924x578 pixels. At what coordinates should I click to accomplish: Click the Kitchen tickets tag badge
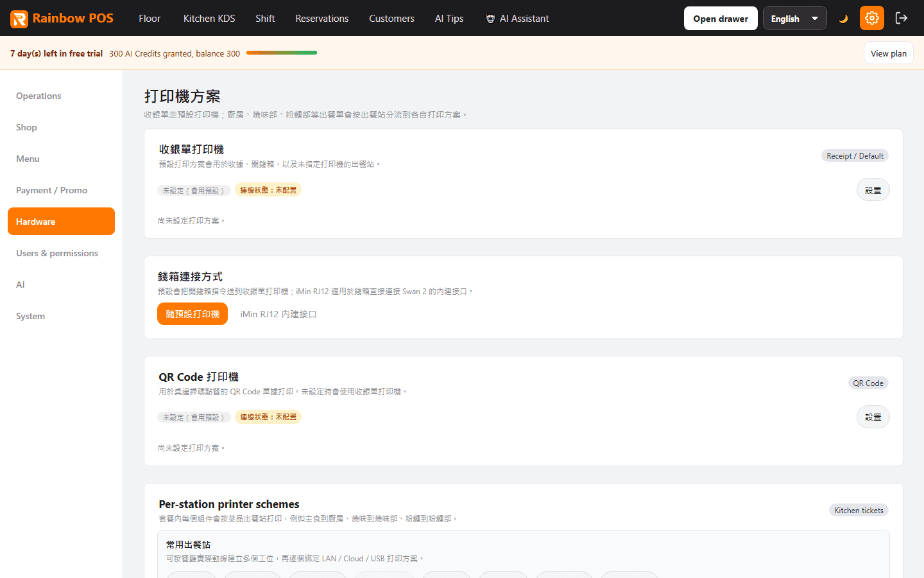[859, 511]
